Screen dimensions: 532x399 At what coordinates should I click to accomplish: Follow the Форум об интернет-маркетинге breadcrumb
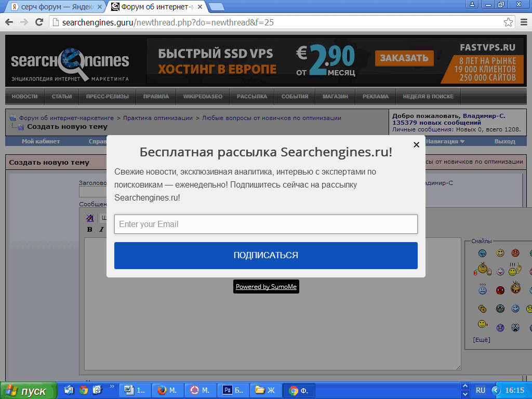click(66, 118)
